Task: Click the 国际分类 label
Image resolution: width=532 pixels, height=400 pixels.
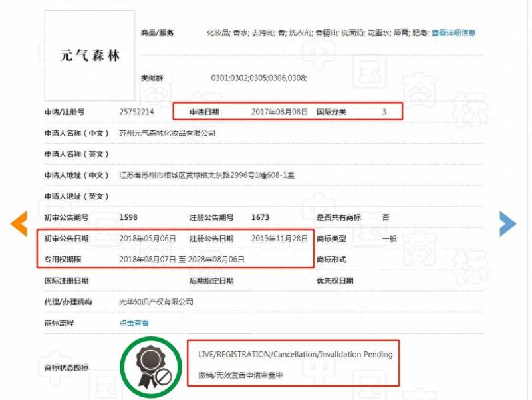Action: click(x=331, y=112)
